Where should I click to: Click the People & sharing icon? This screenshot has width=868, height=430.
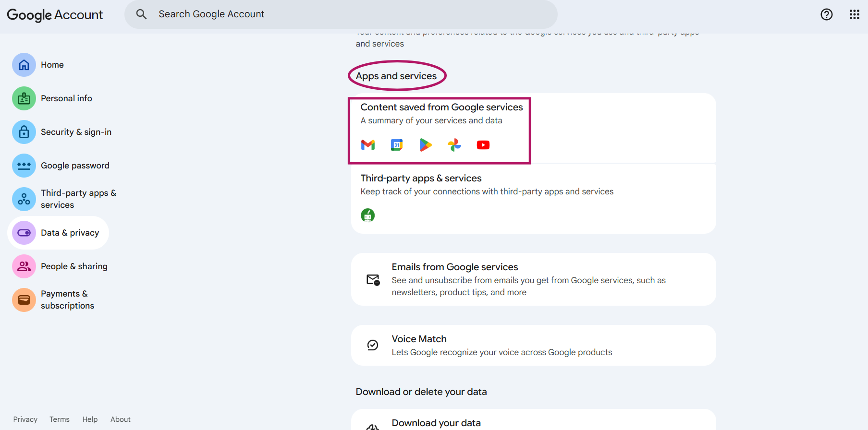[x=24, y=266]
